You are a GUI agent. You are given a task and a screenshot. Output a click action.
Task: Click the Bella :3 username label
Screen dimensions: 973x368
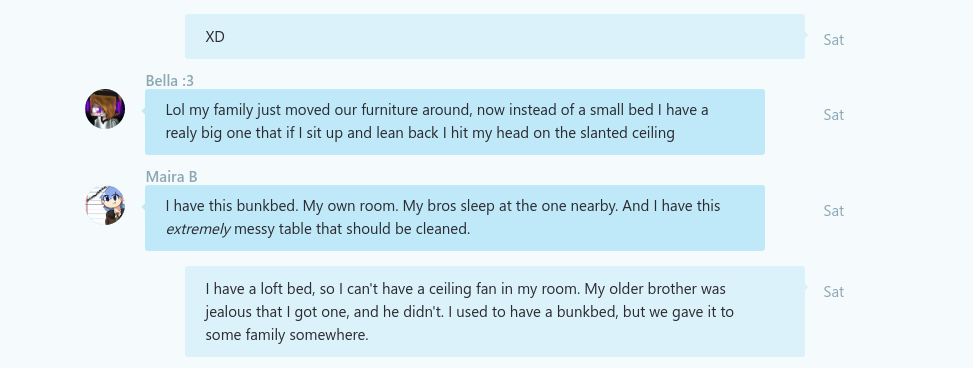tap(170, 81)
